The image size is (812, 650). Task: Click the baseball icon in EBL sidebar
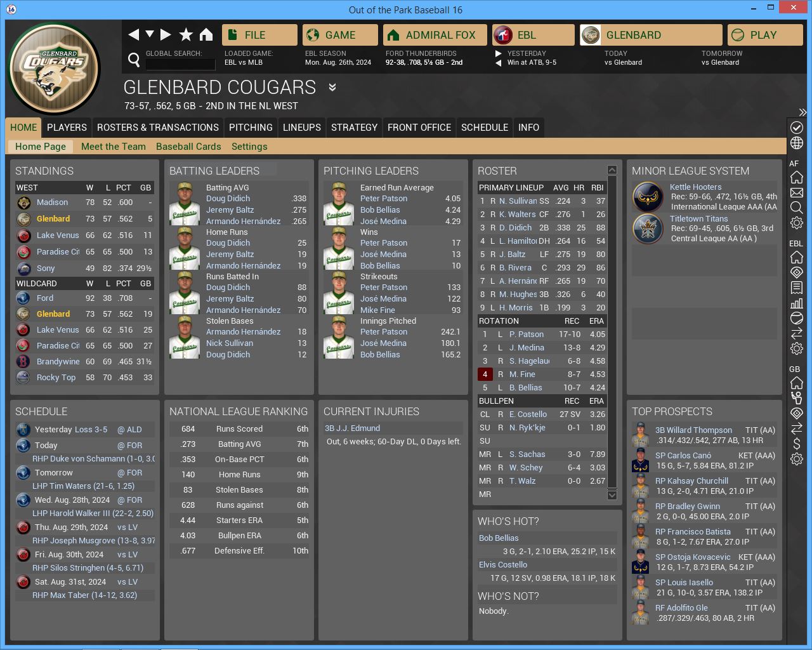pos(797,318)
